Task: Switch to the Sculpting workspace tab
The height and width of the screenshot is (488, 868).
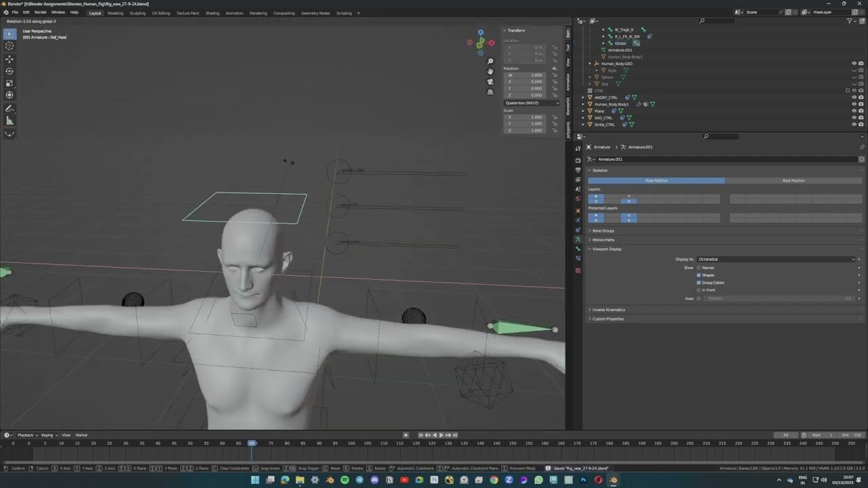Action: pos(138,12)
